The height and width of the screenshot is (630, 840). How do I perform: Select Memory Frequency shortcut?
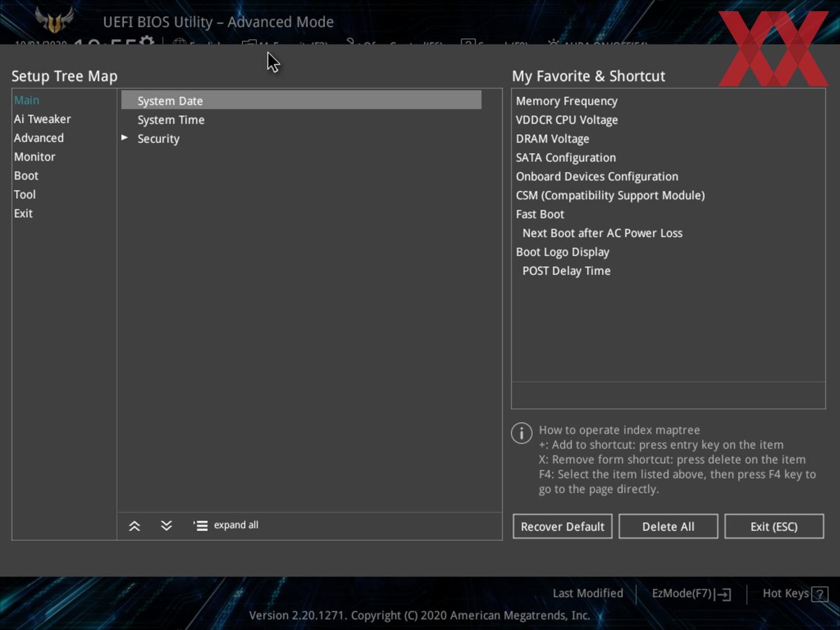point(566,101)
